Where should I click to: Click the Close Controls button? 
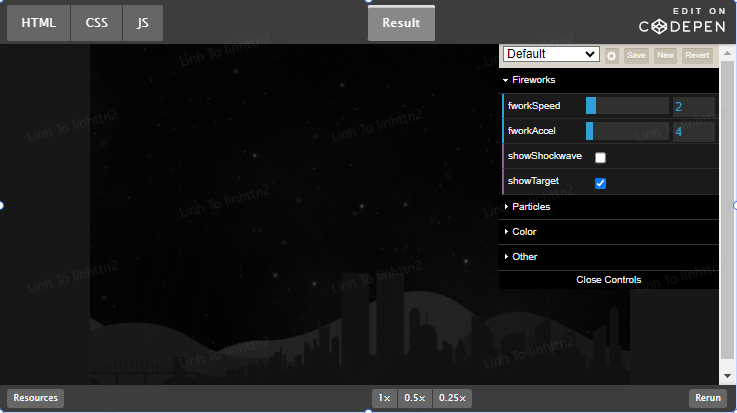click(608, 280)
